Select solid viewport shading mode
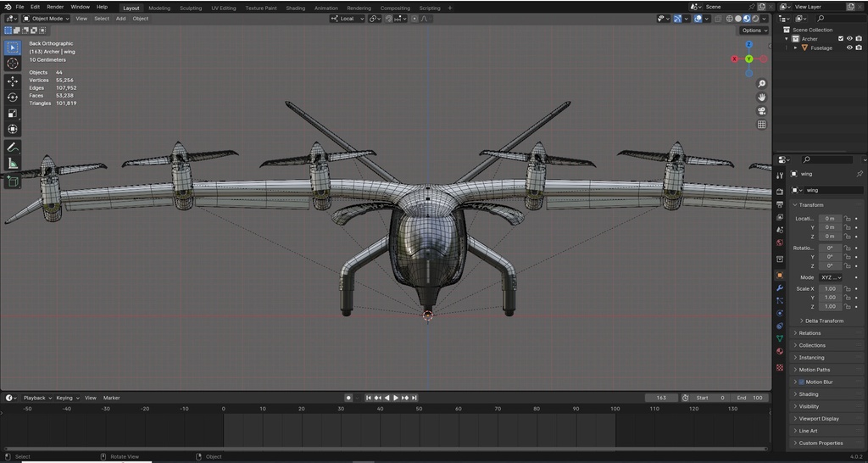Screen dimensions: 868x463 click(738, 19)
